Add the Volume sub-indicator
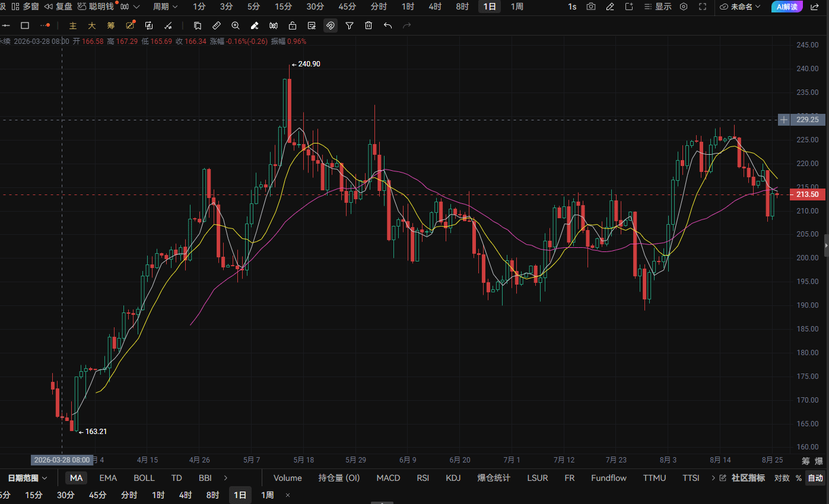 click(x=288, y=478)
